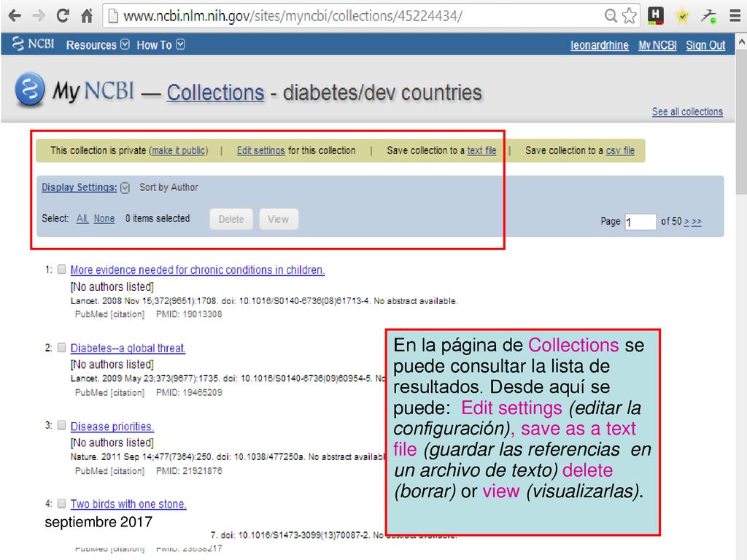Check the box for Diabetes--a global threat
Screen dimensions: 747x560
(61, 348)
